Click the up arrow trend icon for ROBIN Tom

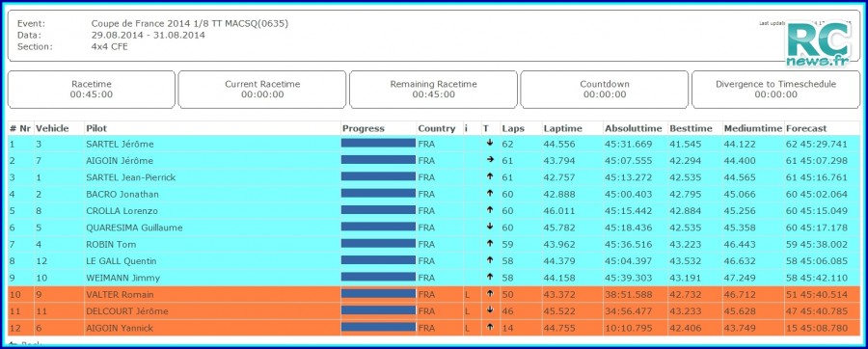pos(489,244)
